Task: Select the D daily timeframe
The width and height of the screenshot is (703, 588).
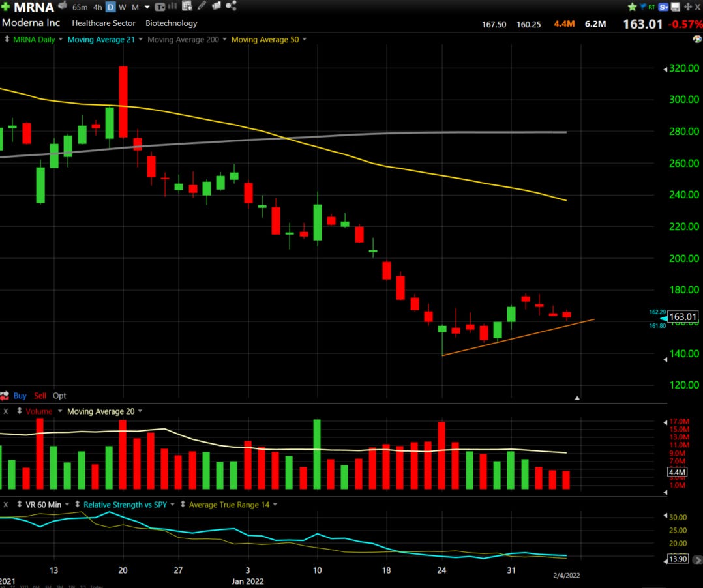Action: 110,7
